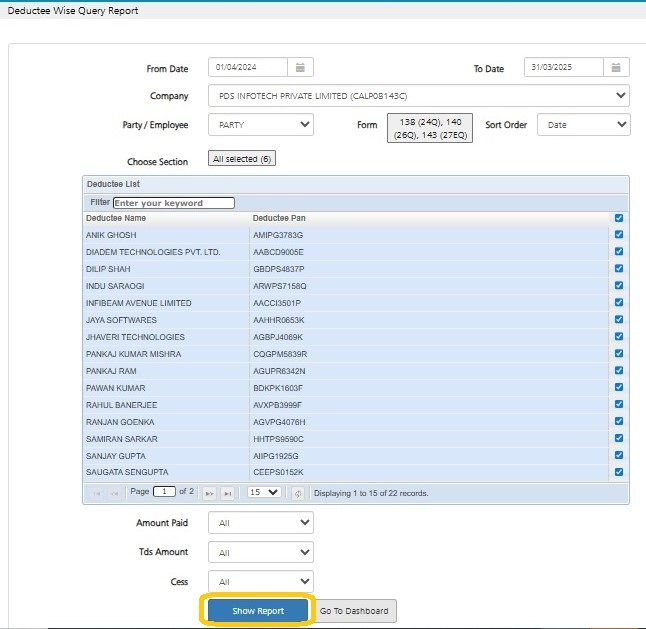Focus the To Date input field
The height and width of the screenshot is (629, 646).
[564, 68]
